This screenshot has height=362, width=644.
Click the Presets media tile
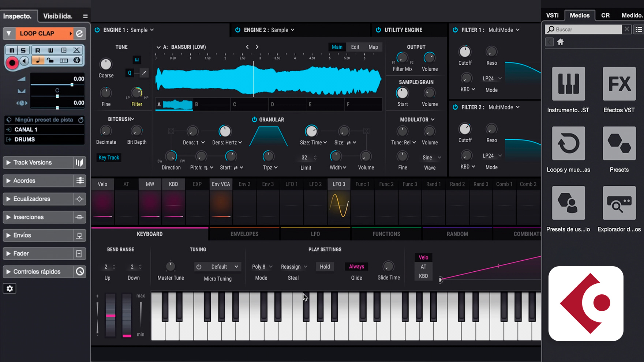(x=619, y=144)
